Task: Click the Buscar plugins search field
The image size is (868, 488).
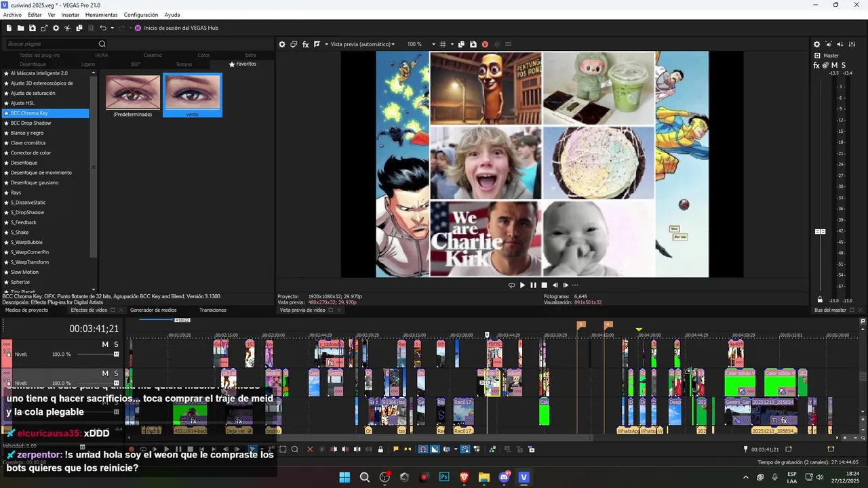Action: (x=51, y=44)
